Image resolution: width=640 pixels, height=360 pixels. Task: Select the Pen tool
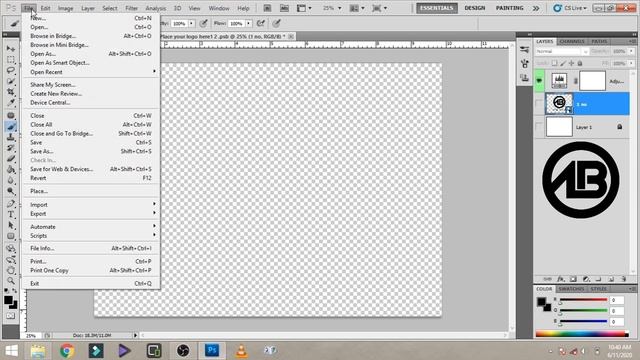tap(11, 204)
